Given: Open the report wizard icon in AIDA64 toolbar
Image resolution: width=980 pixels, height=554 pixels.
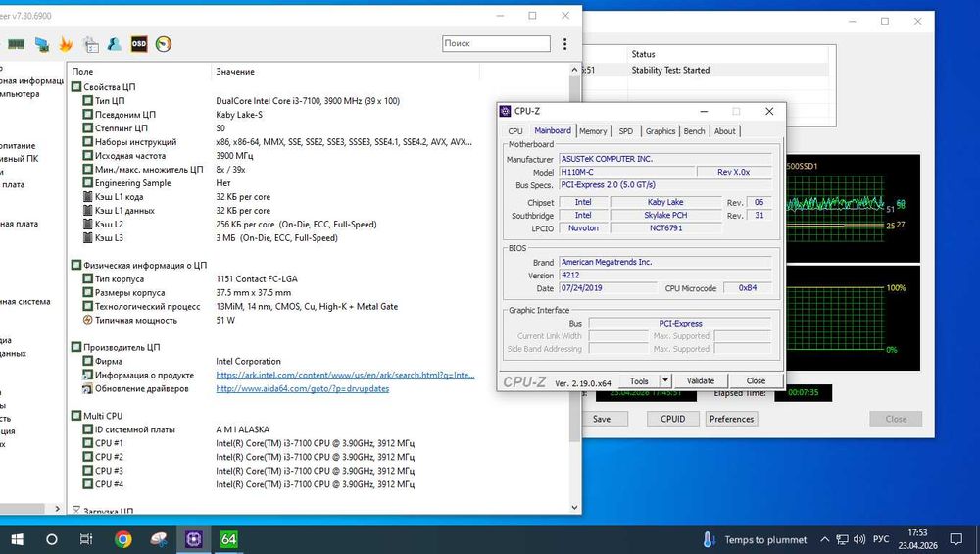Looking at the screenshot, I should point(90,44).
